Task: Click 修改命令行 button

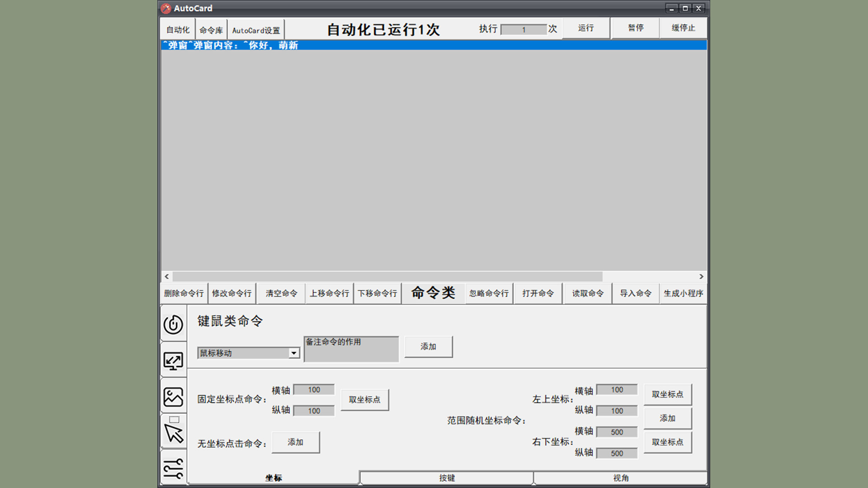Action: click(x=232, y=293)
